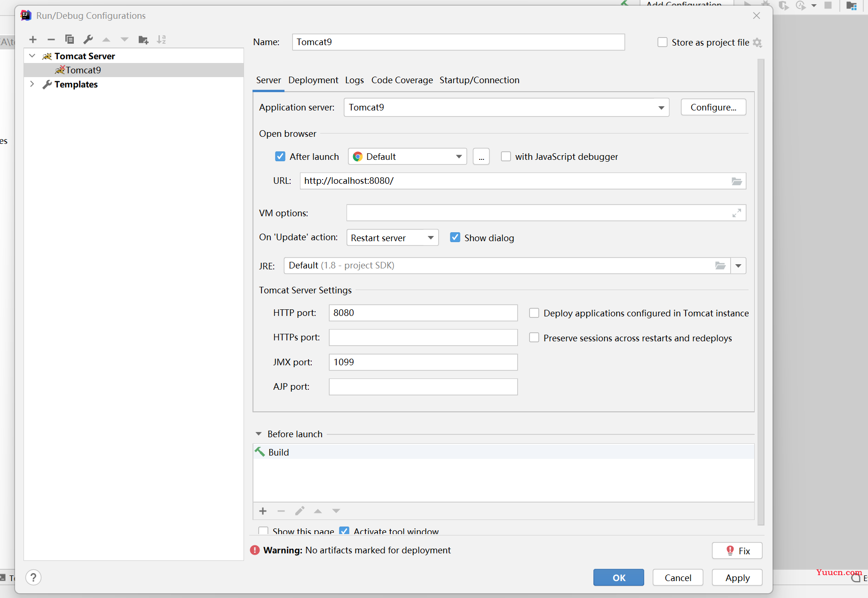The height and width of the screenshot is (598, 868).
Task: Open browser Default dropdown
Action: (x=407, y=157)
